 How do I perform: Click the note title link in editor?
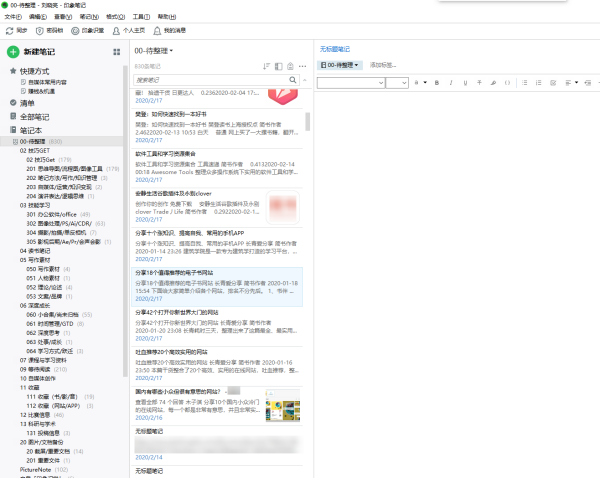(x=335, y=49)
